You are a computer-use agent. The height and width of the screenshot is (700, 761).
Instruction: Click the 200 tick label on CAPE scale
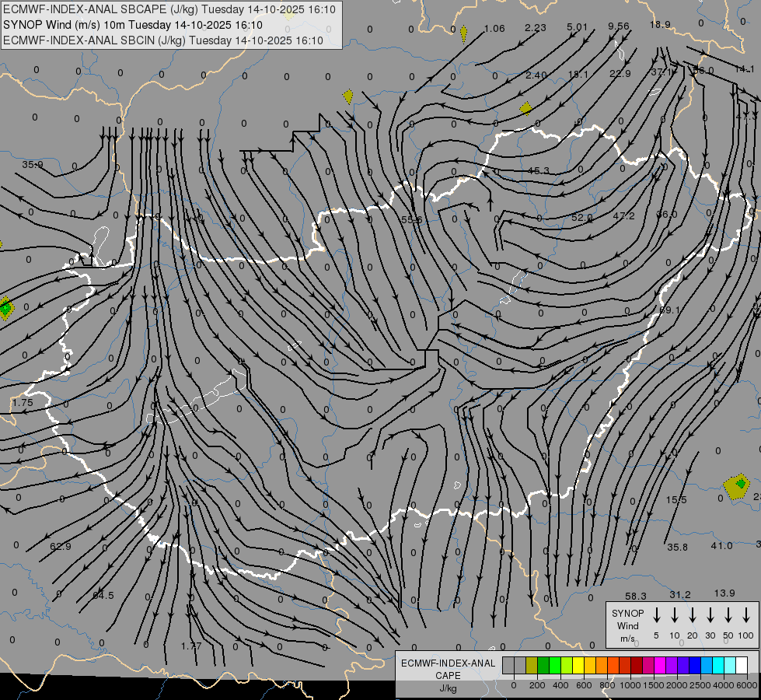click(x=537, y=685)
